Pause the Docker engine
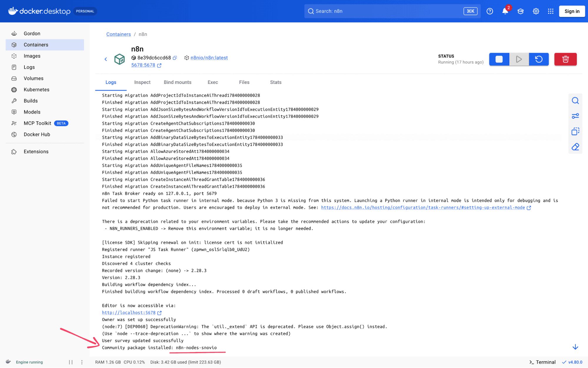588x368 pixels. pyautogui.click(x=71, y=362)
